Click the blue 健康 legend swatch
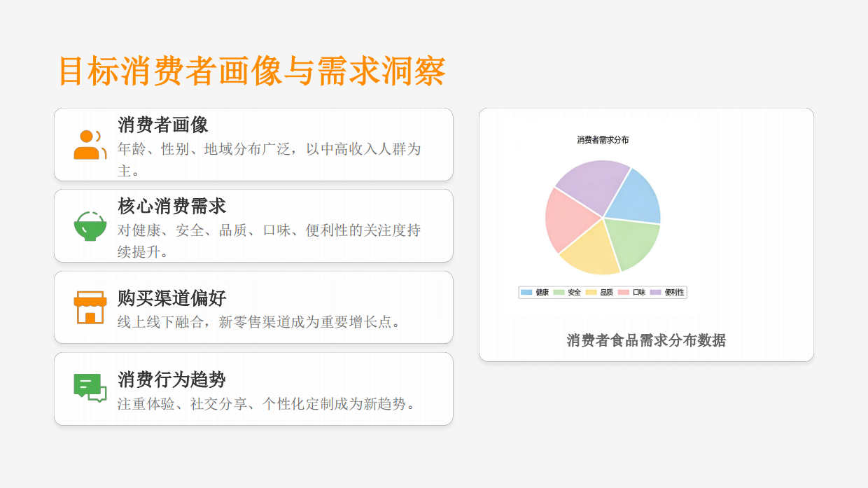868x488 pixels. (526, 292)
